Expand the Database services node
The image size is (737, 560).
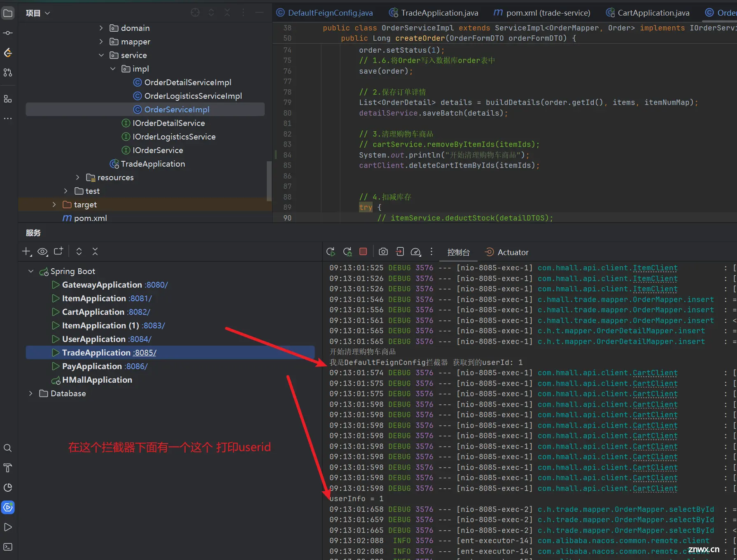[x=31, y=393]
